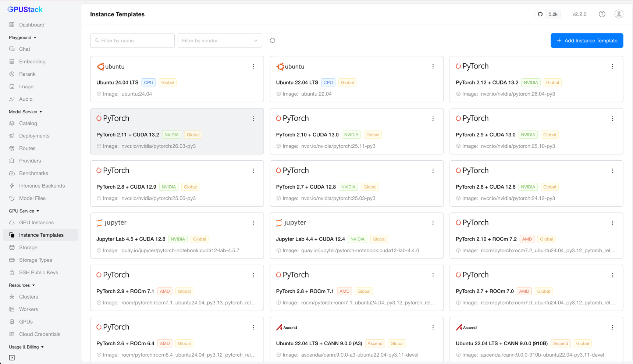633x364 pixels.
Task: Open options for Jupyter Lab 4.5 card
Action: click(x=253, y=223)
